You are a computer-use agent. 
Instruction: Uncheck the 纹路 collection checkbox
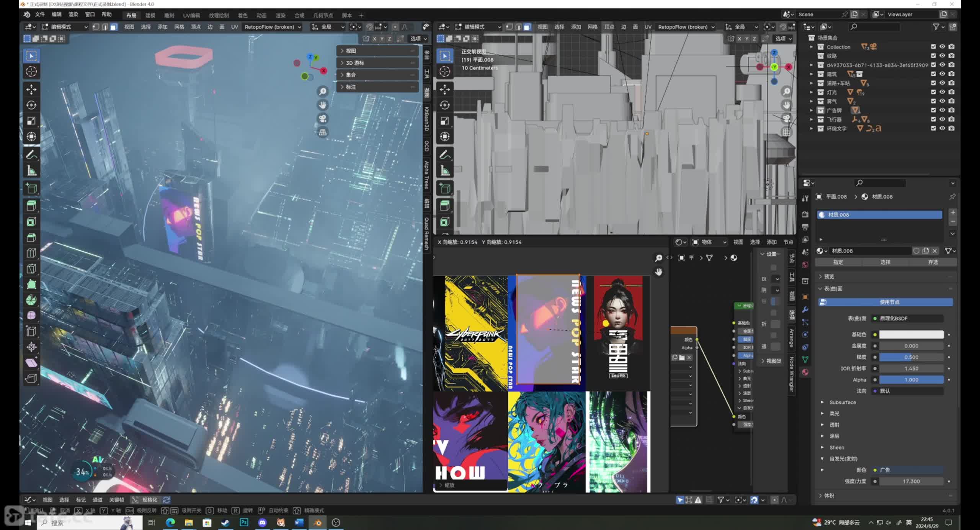933,56
